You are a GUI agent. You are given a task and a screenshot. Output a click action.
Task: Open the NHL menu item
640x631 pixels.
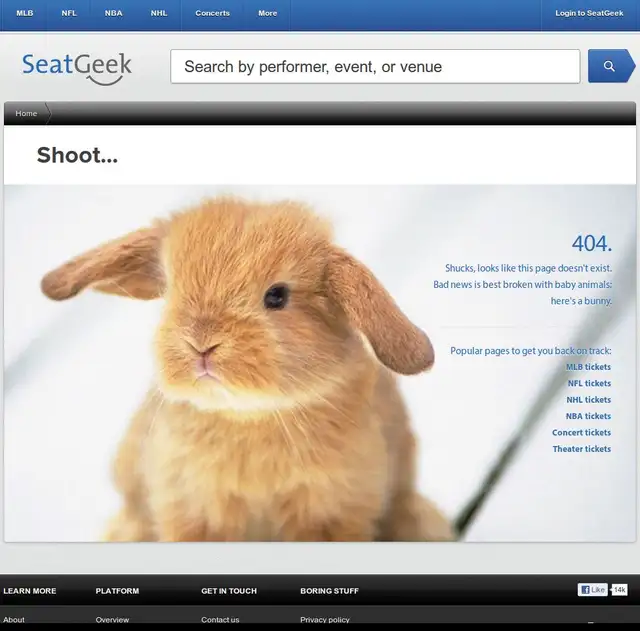tap(159, 13)
